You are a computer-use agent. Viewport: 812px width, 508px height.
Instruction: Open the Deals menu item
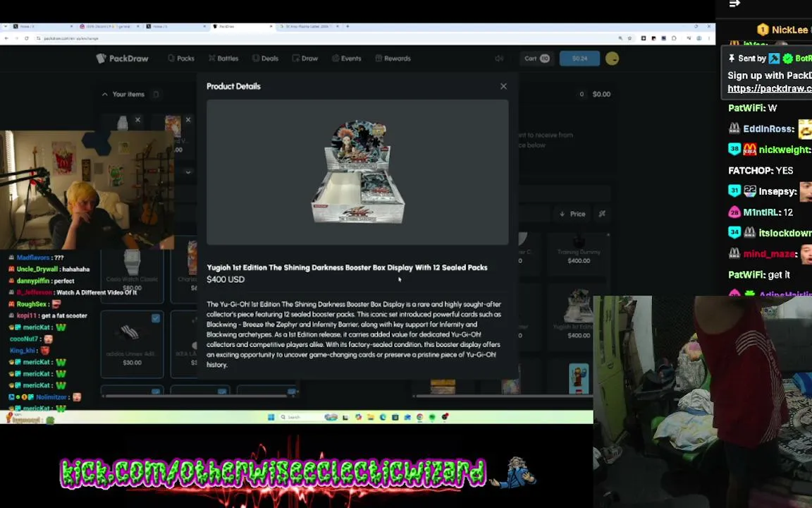tap(265, 59)
